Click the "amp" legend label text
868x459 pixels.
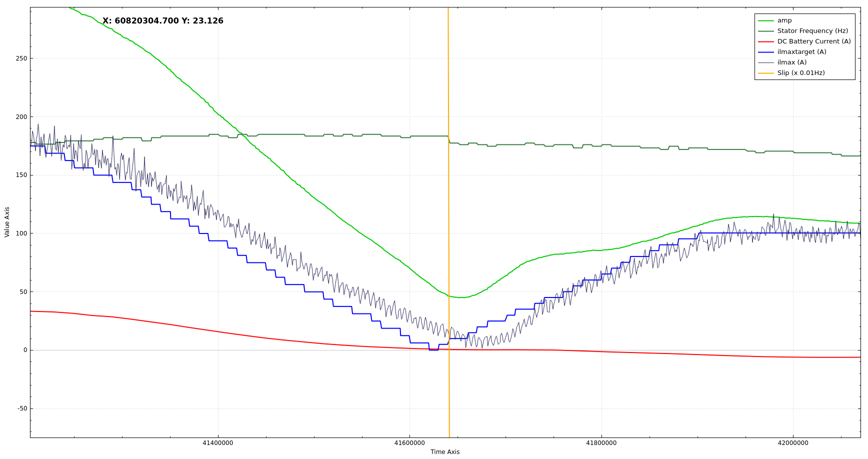784,20
